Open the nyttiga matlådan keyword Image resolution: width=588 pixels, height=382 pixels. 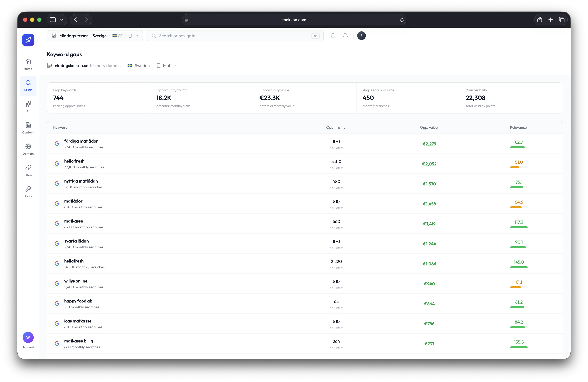81,181
